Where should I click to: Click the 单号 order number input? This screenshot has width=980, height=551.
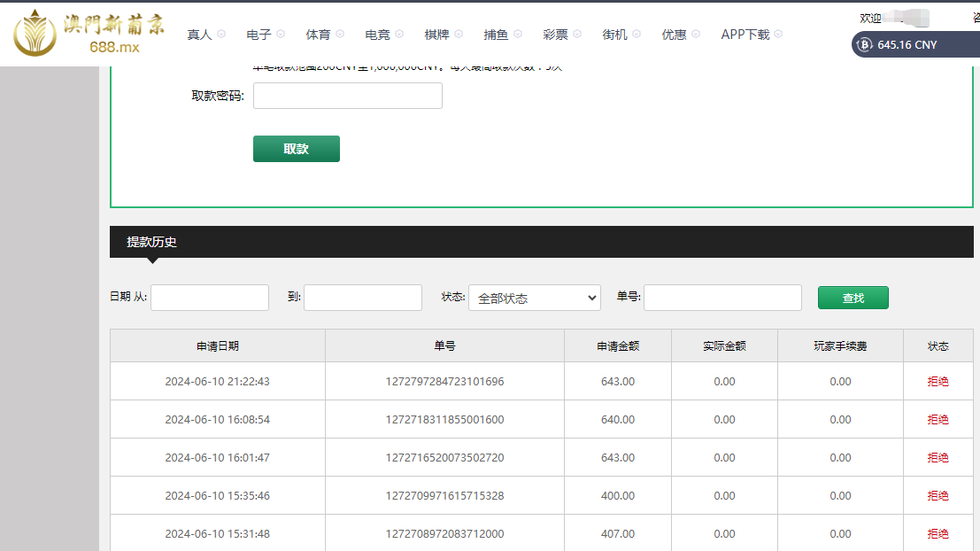coord(722,298)
